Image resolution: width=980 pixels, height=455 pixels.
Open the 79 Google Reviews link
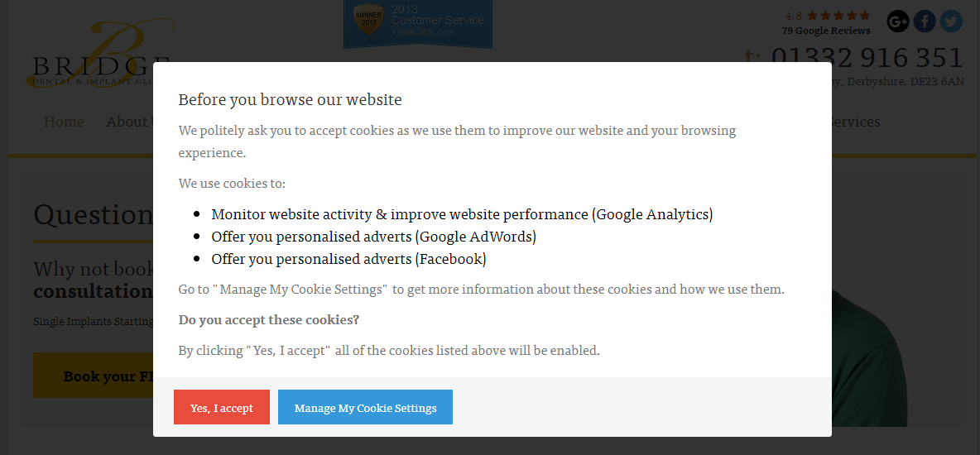826,31
